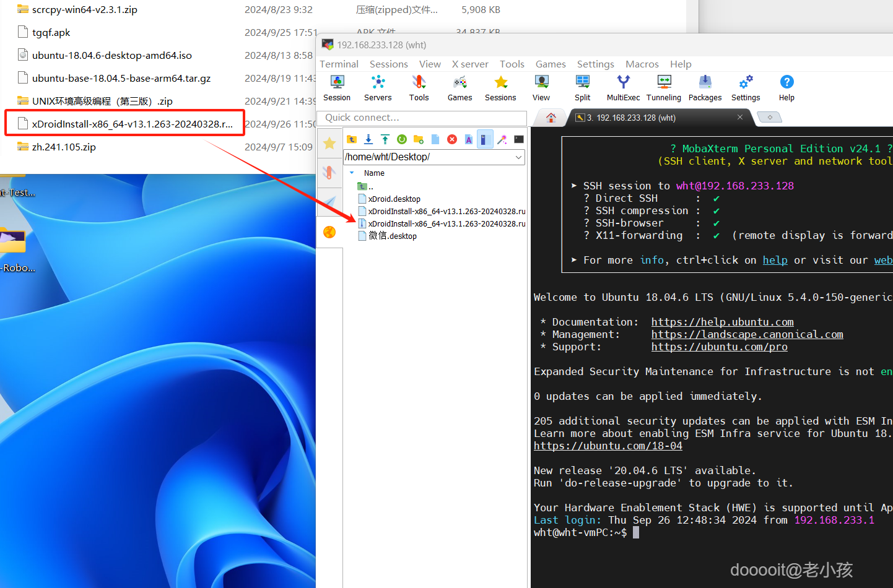
Task: Click the red delete icon in SFTP toolbar
Action: pos(452,139)
